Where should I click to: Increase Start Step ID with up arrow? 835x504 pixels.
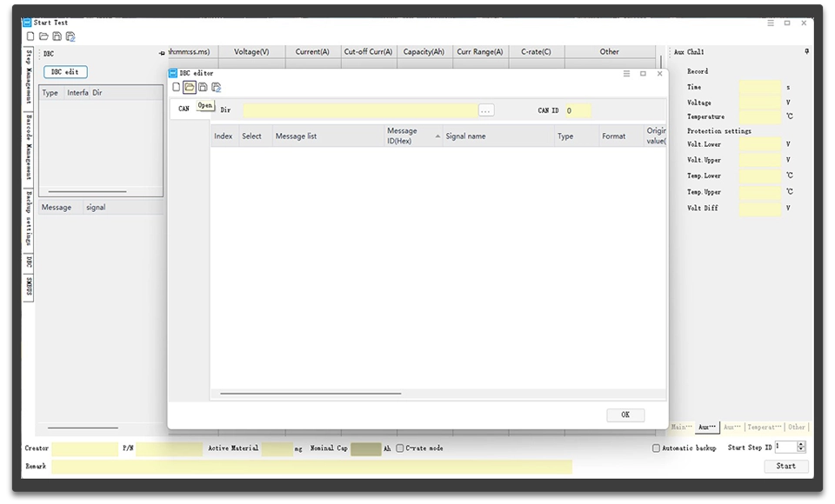click(x=801, y=444)
